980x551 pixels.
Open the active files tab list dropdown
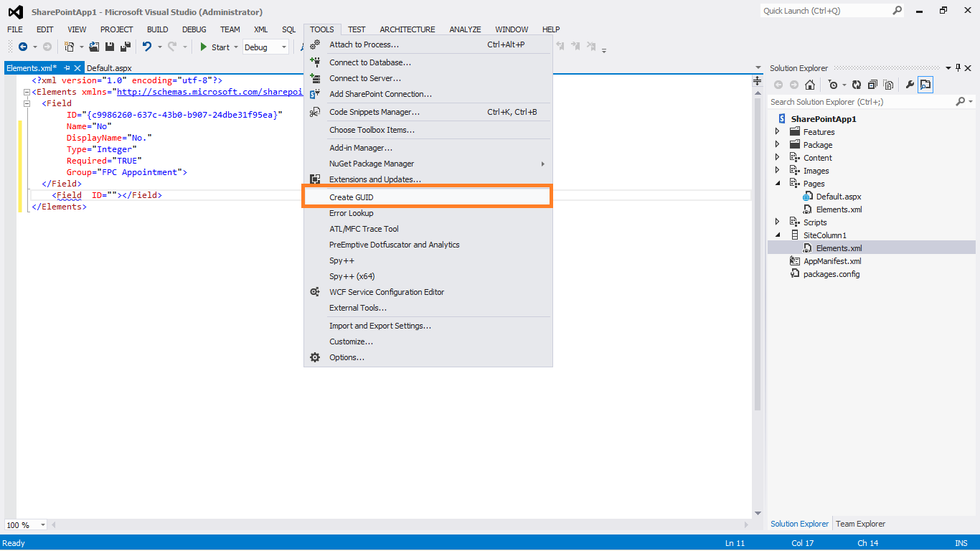[758, 68]
